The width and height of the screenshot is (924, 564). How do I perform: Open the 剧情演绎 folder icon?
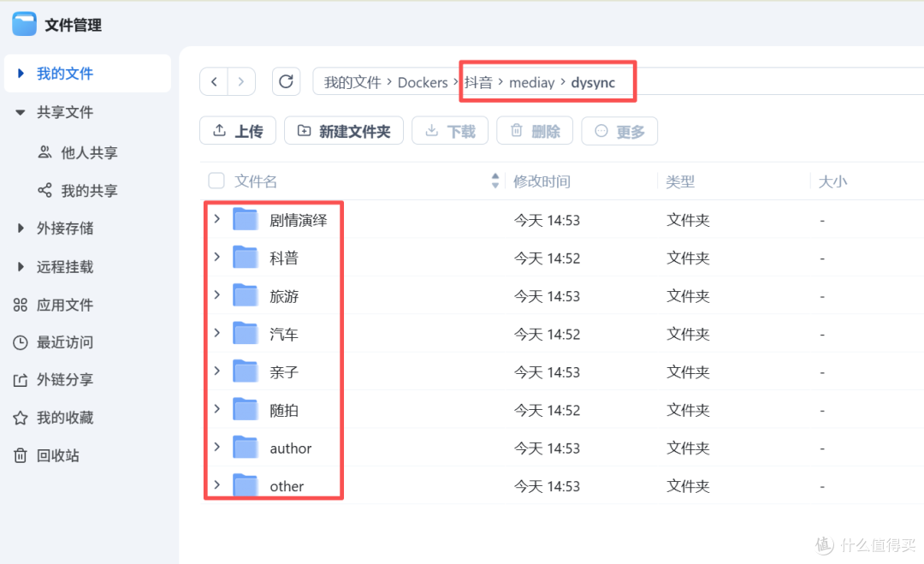tap(246, 220)
